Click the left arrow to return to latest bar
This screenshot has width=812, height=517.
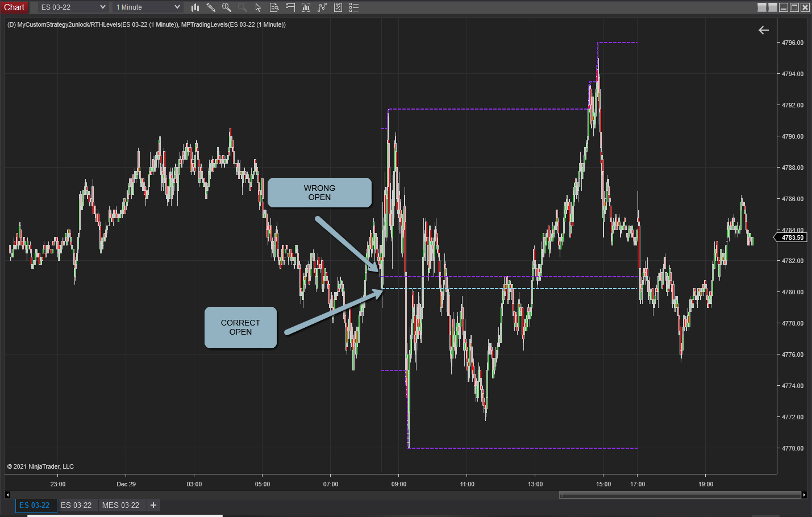(764, 30)
